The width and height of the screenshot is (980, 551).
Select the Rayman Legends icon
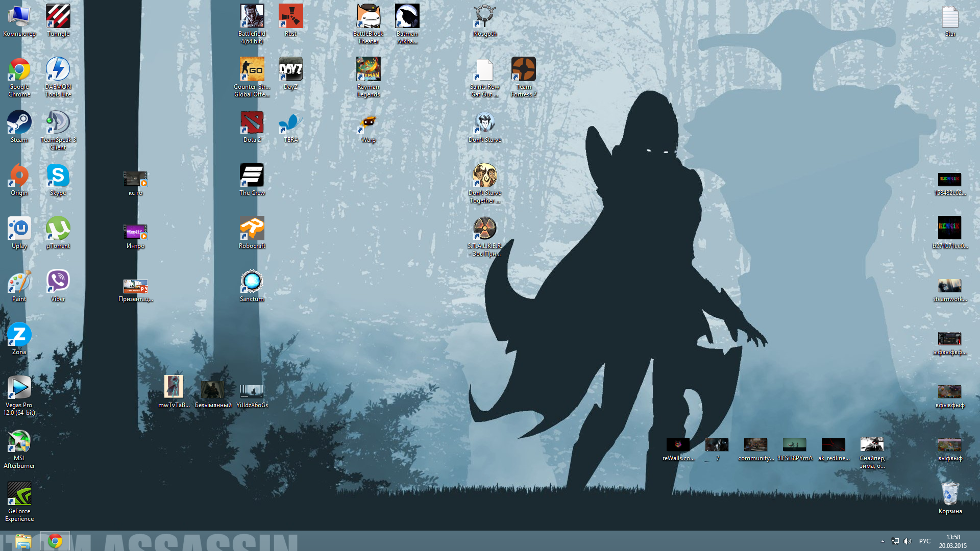(x=369, y=77)
